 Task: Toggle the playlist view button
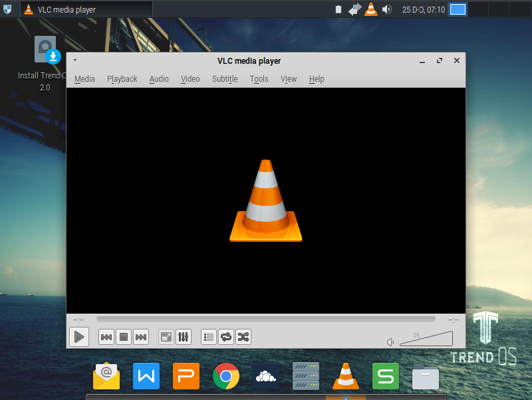pos(209,337)
